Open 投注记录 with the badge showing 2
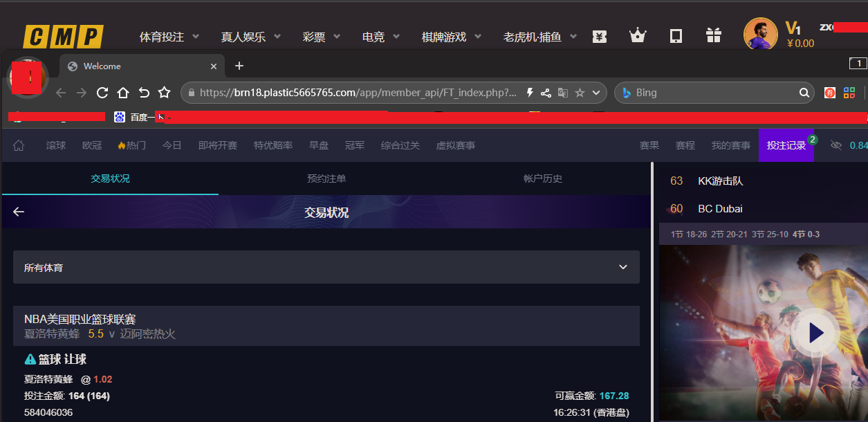868x422 pixels. click(x=786, y=145)
